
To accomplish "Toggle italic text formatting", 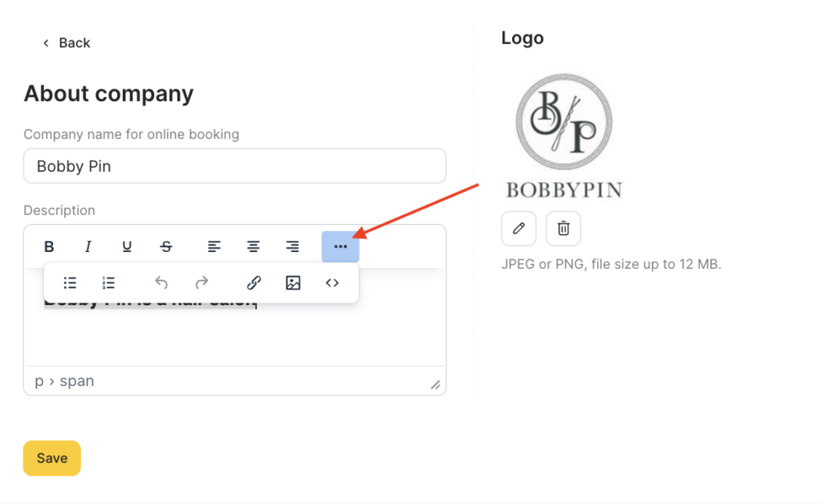I will pos(88,246).
